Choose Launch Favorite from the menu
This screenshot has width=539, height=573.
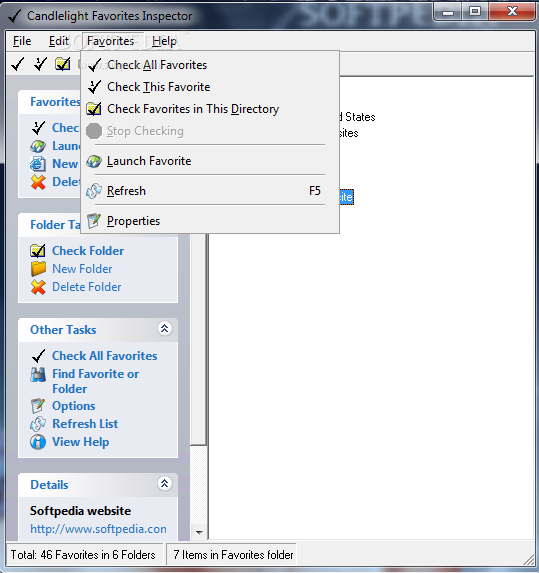tap(210, 161)
